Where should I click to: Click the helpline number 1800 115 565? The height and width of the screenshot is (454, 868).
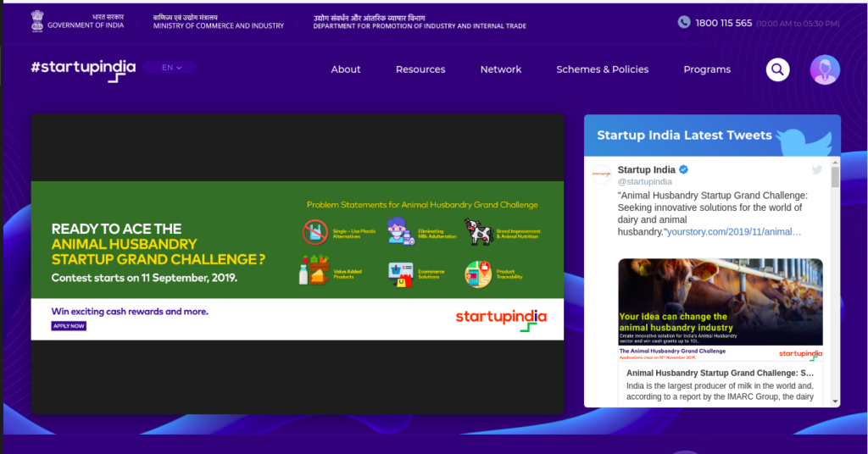pyautogui.click(x=724, y=23)
